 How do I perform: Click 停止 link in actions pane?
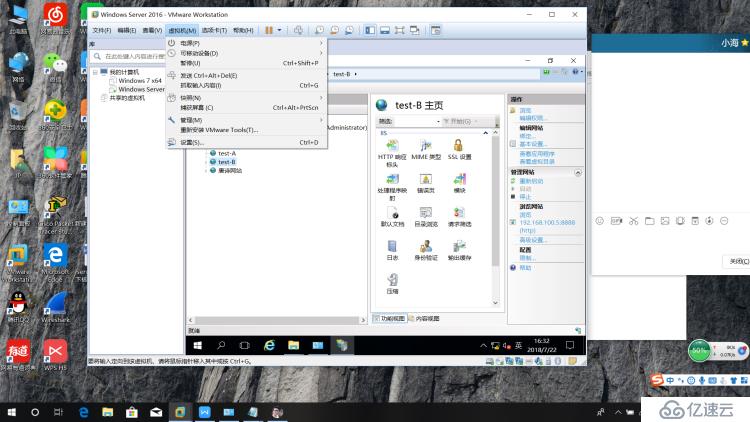pyautogui.click(x=525, y=197)
